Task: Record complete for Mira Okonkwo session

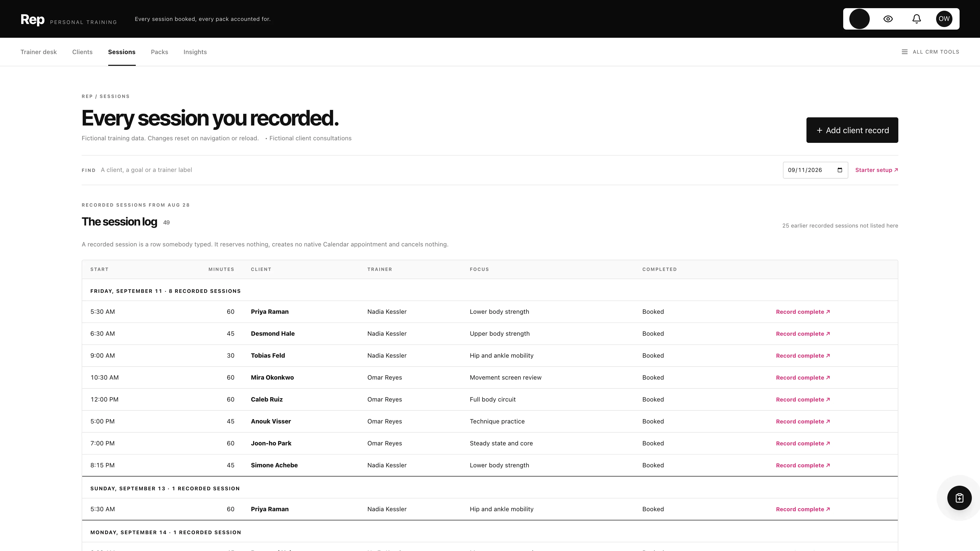Action: tap(803, 378)
